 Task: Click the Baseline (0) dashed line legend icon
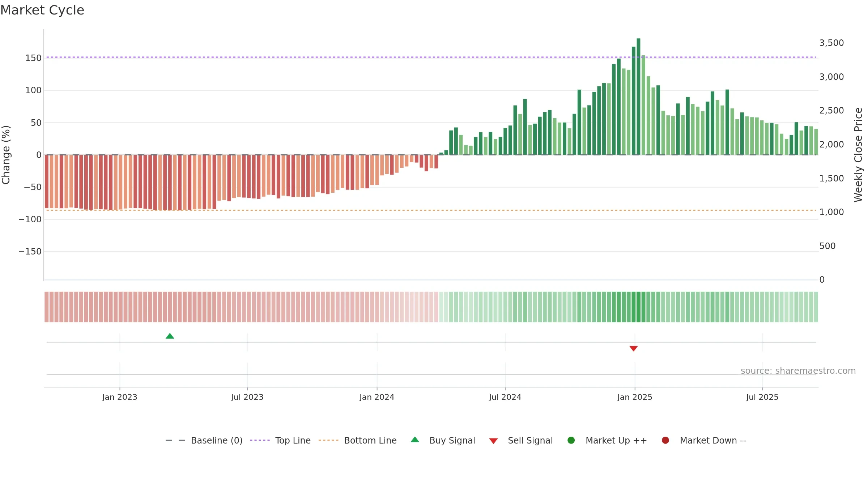click(175, 440)
